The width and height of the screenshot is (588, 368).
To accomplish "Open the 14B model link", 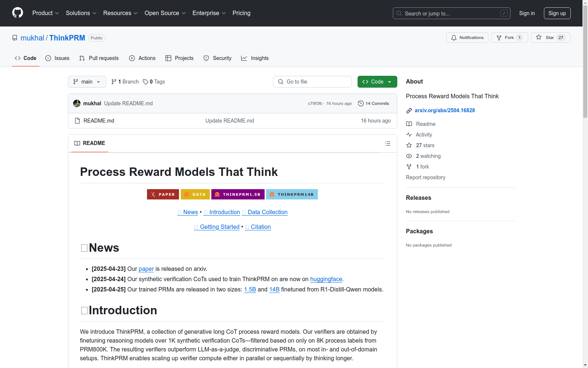I will click(275, 289).
